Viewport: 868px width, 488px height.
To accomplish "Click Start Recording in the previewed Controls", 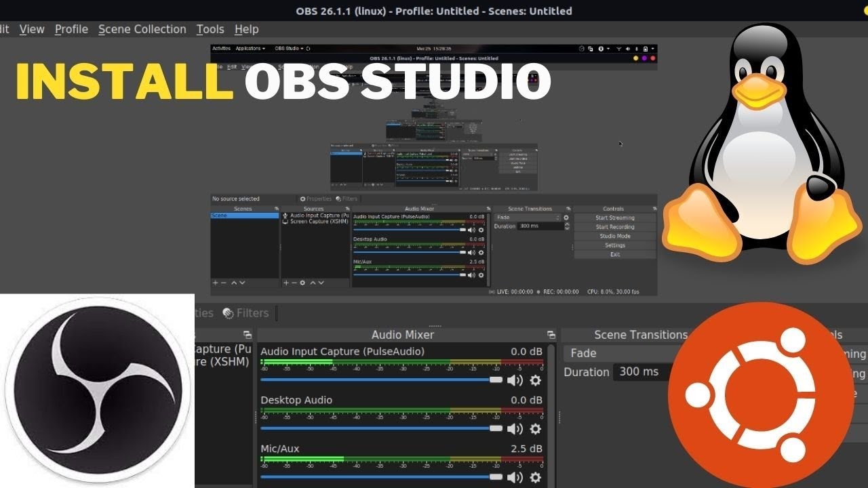I will click(615, 227).
